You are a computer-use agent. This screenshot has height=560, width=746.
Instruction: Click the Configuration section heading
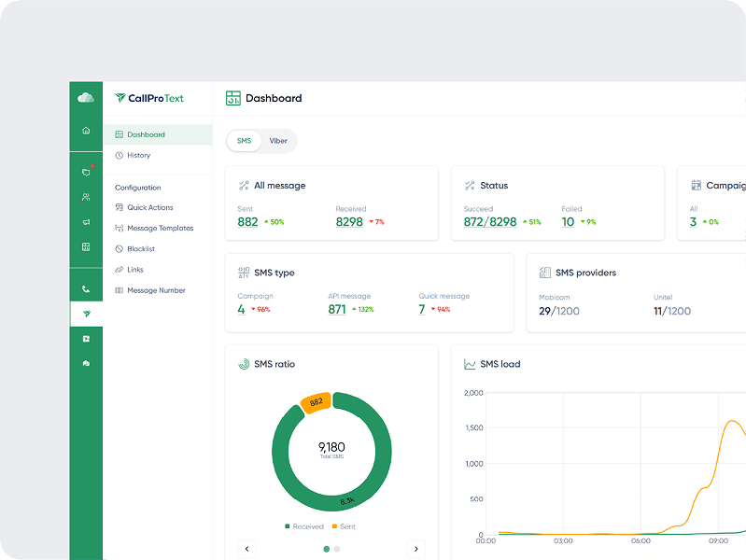138,188
